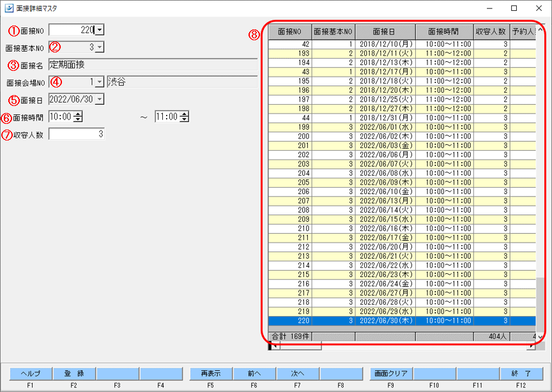Select table row with 面接NO 207
Viewport: 552px width, 392px height.
(402, 200)
